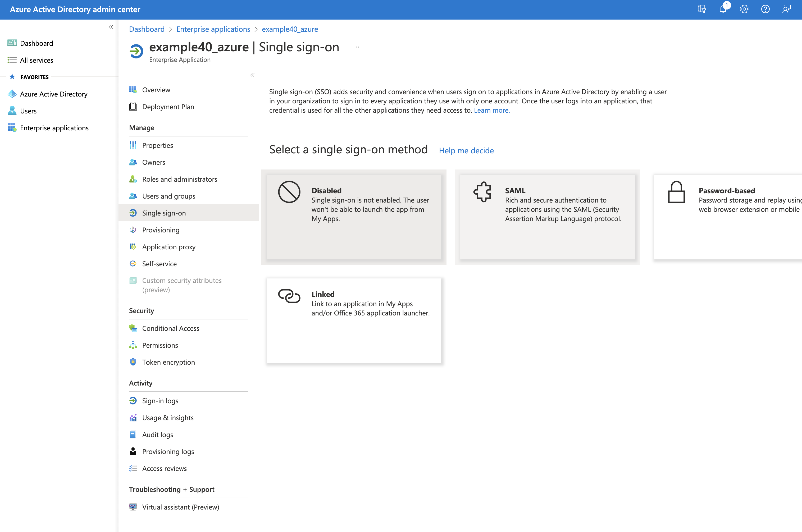Click the Provisioning logs person icon

click(133, 451)
